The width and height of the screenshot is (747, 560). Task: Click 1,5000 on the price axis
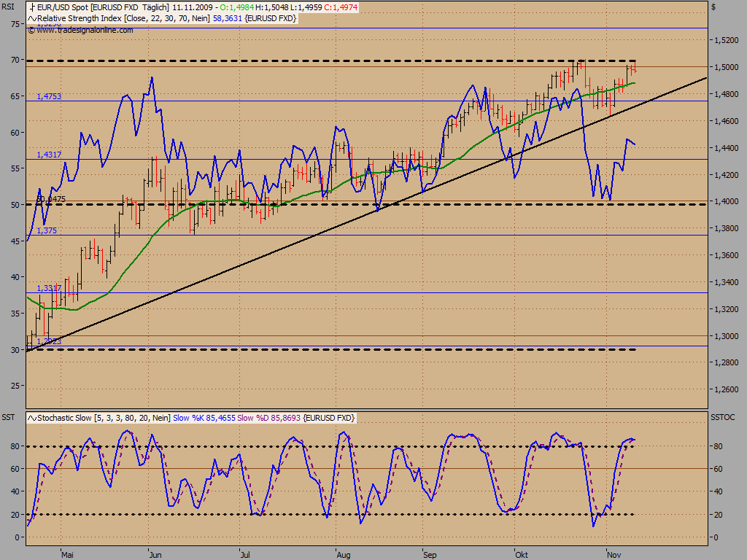pyautogui.click(x=727, y=67)
